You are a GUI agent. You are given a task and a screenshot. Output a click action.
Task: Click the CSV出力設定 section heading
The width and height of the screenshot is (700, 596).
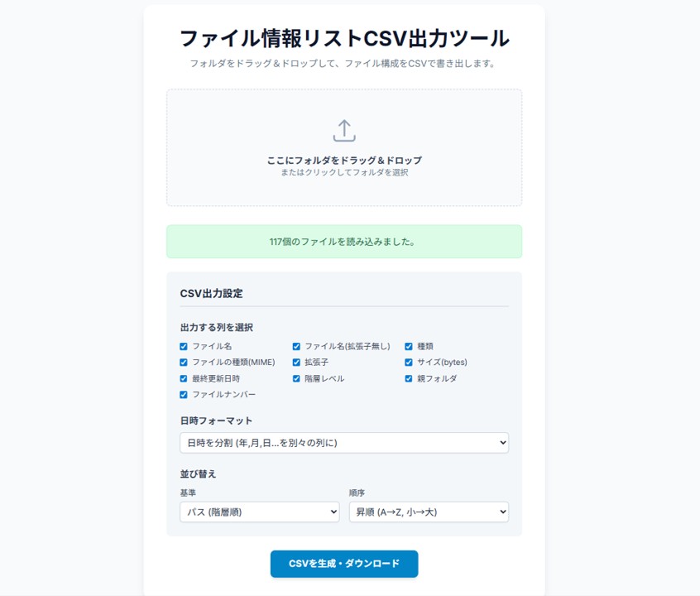pyautogui.click(x=211, y=293)
